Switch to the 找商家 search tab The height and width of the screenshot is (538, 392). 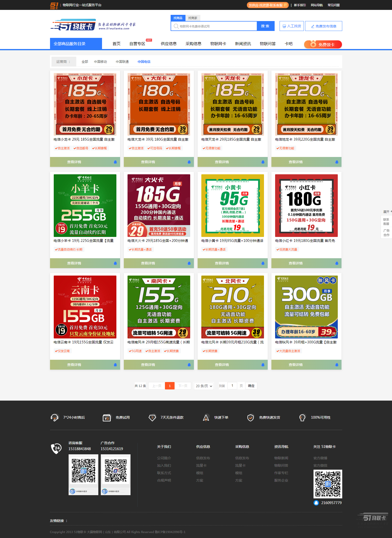tap(193, 18)
